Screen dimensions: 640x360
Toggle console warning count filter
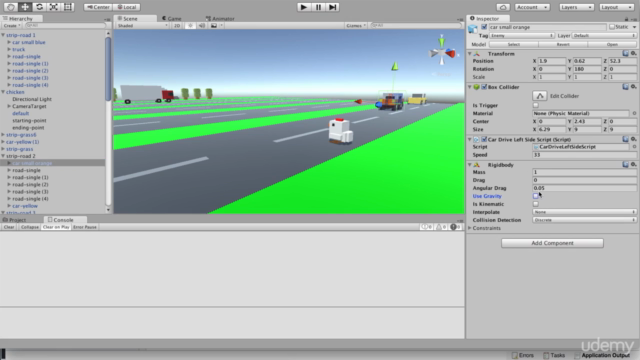point(441,227)
